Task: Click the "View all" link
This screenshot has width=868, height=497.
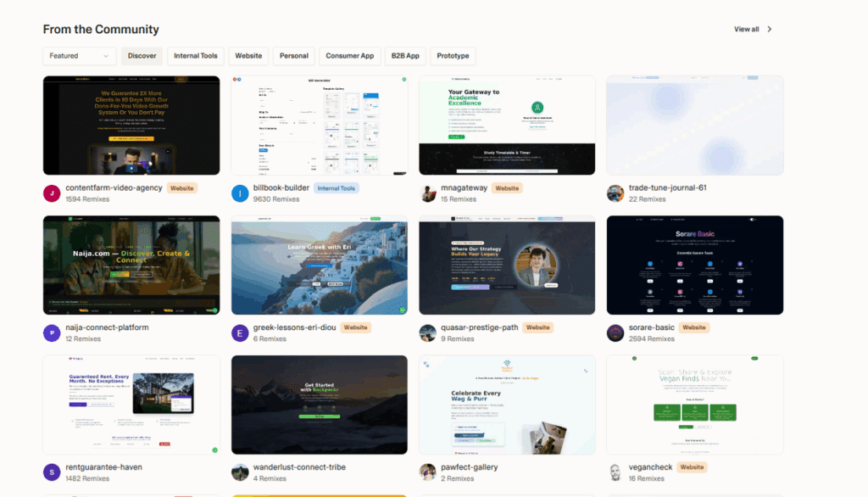Action: click(747, 28)
